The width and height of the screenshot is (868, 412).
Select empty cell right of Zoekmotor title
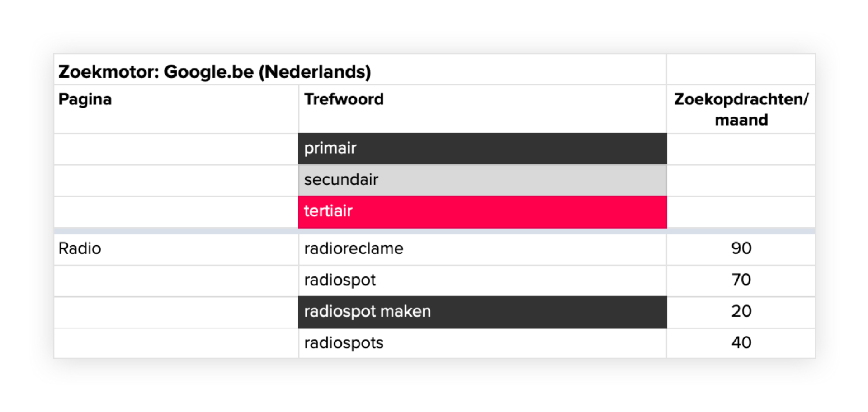741,70
